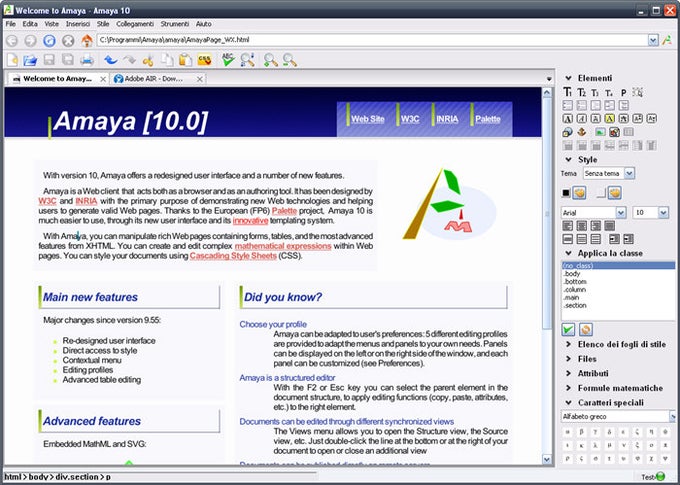This screenshot has width=680, height=485.
Task: Open the Inserisci menu
Action: 78,24
